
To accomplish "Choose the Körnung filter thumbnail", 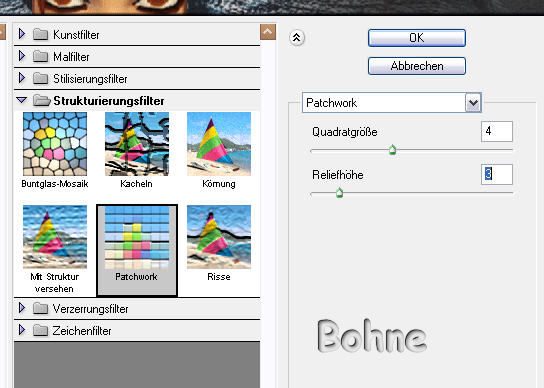I will tap(219, 144).
